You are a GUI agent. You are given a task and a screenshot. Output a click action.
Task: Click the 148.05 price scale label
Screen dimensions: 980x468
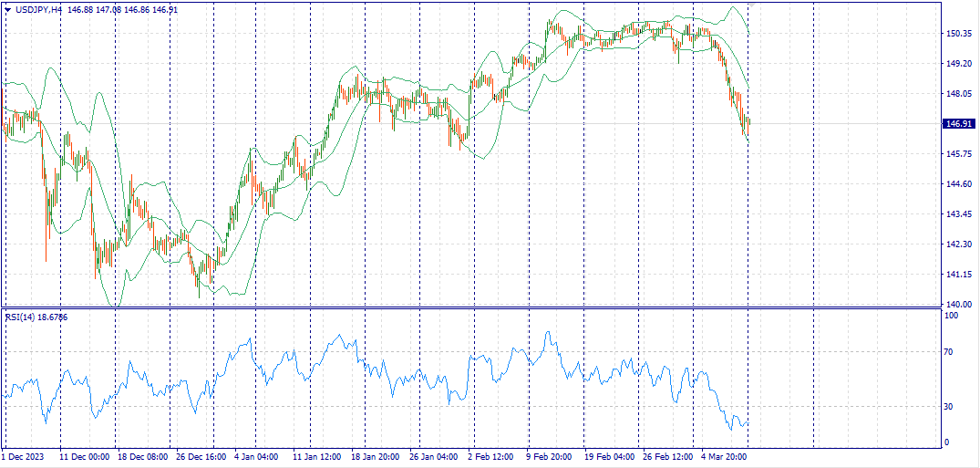pos(957,94)
